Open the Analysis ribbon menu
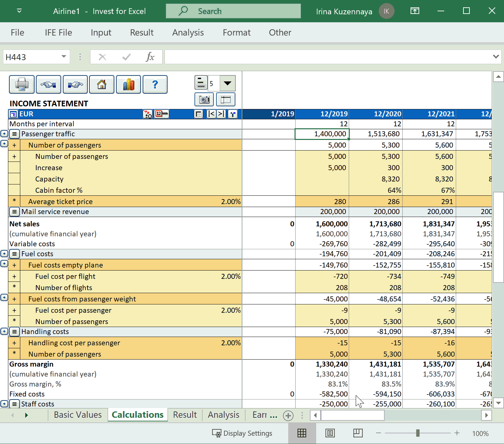The height and width of the screenshot is (444, 504). coord(188,33)
